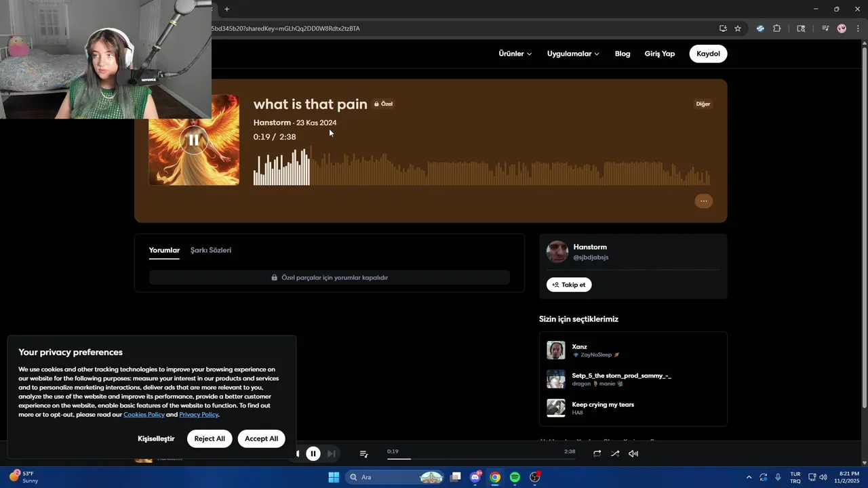Open a new browser tab
This screenshot has height=488, width=868.
click(x=226, y=9)
